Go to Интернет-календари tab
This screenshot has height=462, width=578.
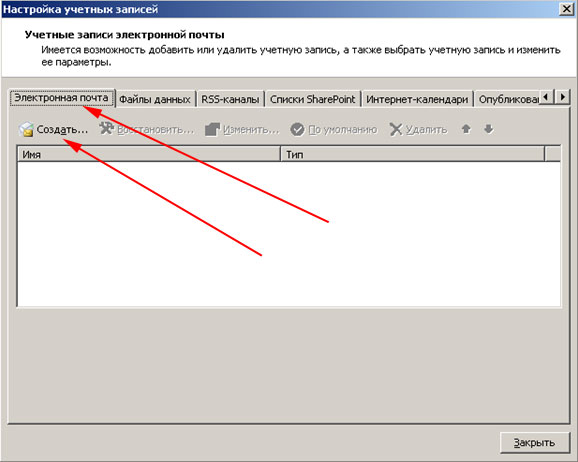click(x=417, y=99)
